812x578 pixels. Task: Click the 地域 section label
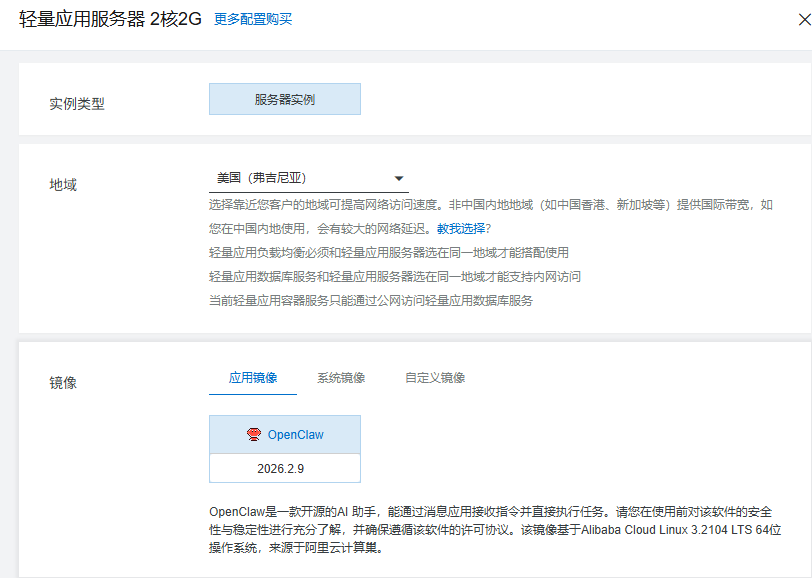63,184
